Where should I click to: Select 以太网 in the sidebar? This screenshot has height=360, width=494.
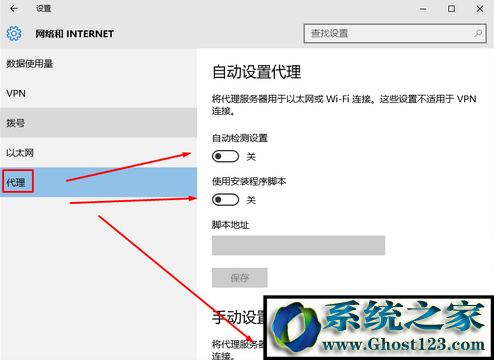tap(98, 153)
